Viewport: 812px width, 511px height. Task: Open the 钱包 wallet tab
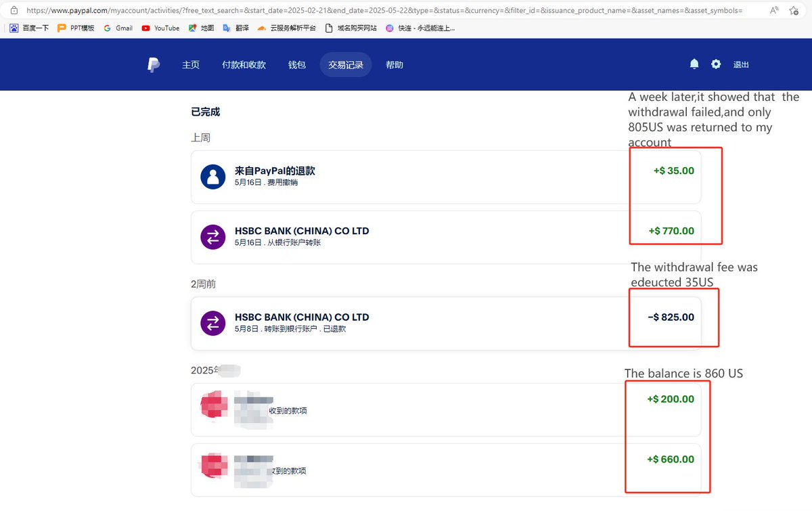pyautogui.click(x=297, y=65)
